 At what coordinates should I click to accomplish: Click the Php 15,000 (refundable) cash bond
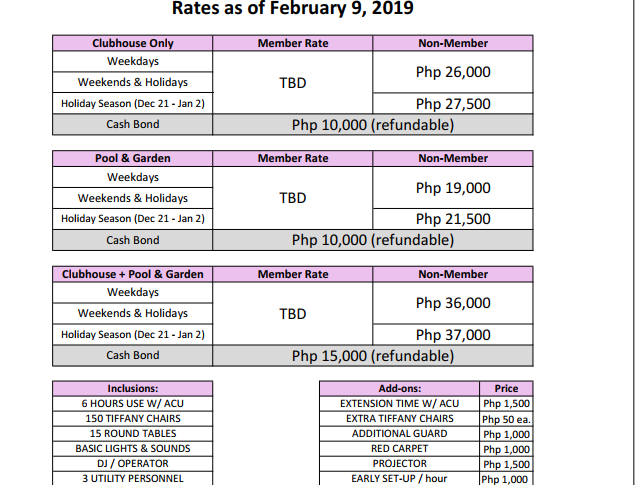point(373,355)
